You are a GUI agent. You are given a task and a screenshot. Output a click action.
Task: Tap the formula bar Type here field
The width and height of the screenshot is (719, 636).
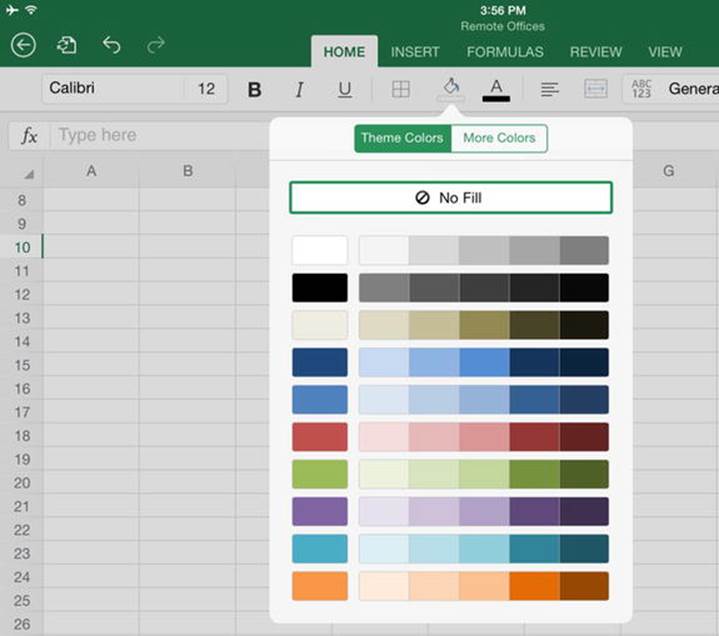pyautogui.click(x=160, y=135)
